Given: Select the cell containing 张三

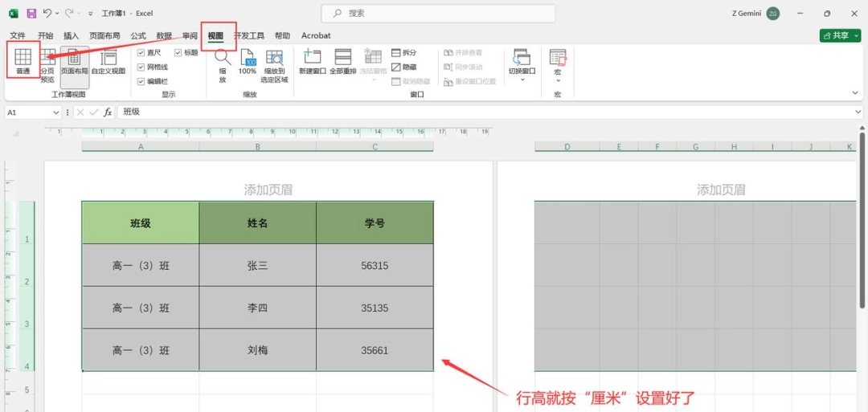Looking at the screenshot, I should coord(258,266).
